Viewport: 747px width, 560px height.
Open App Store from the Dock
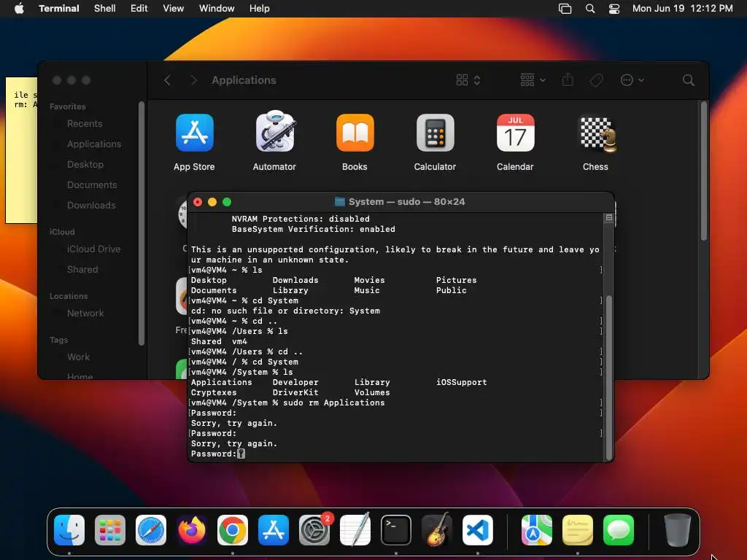tap(274, 530)
